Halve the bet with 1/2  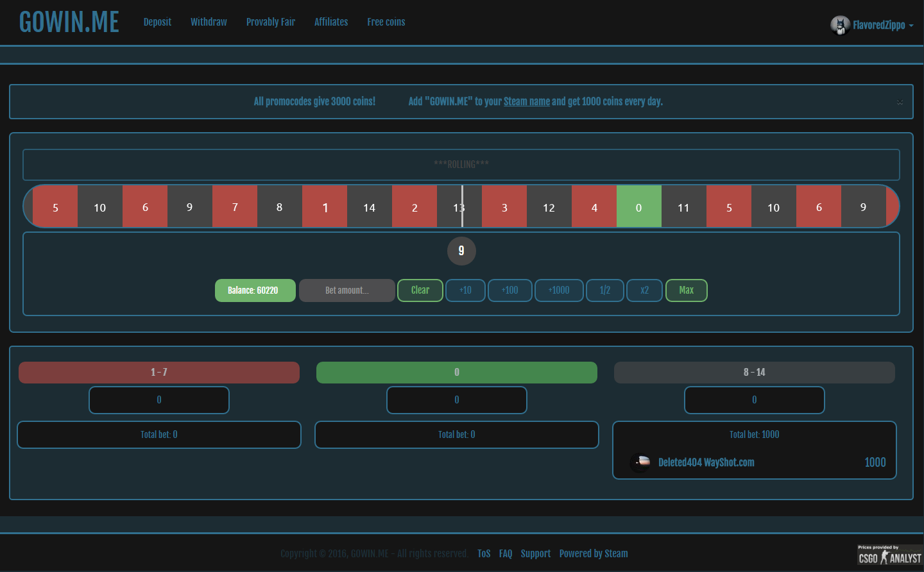click(x=605, y=290)
